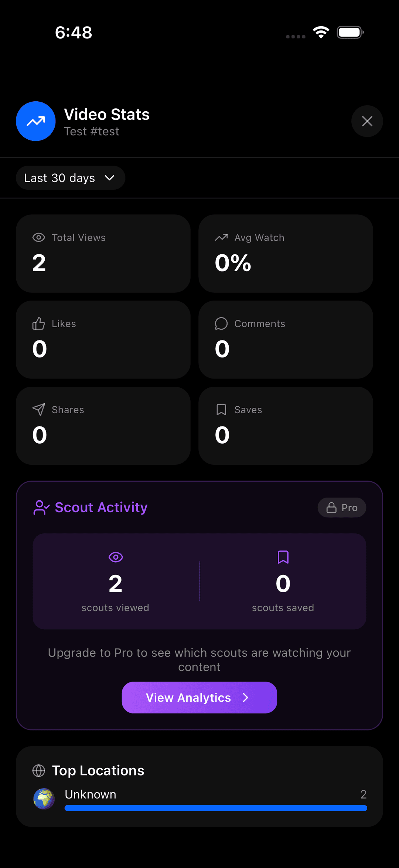
Task: Click the Saves bookmark icon
Action: tap(221, 410)
